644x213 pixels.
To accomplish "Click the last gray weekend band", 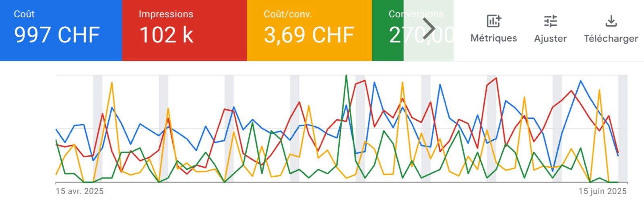I will point(623,128).
